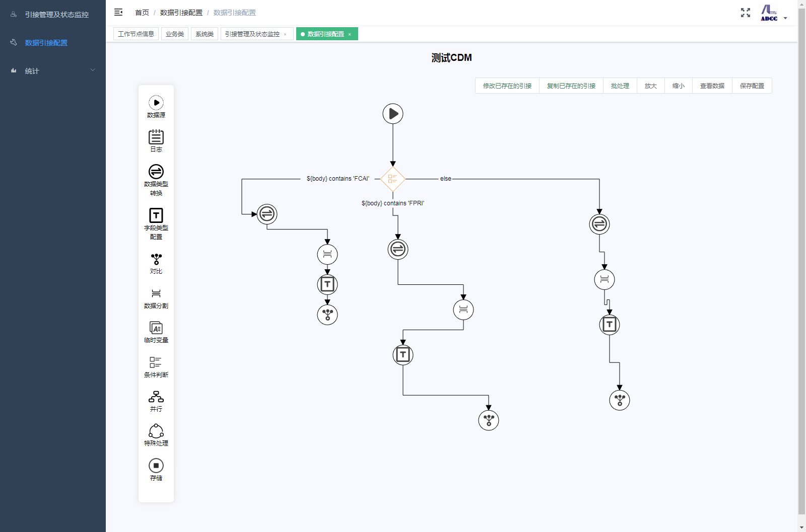
Task: Click the 保存配置 button
Action: [x=752, y=86]
